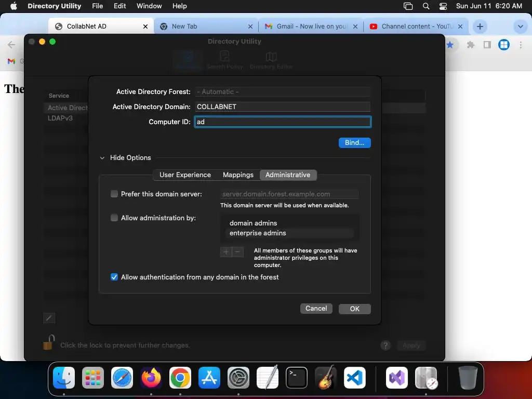The image size is (532, 399).
Task: Enable Prefer this domain server checkbox
Action: pos(114,194)
